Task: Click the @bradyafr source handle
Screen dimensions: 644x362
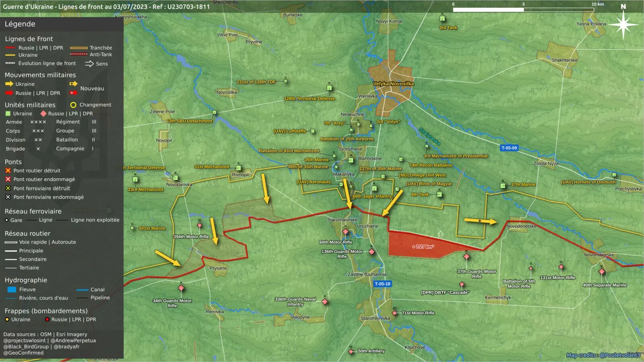Action: (x=66, y=347)
